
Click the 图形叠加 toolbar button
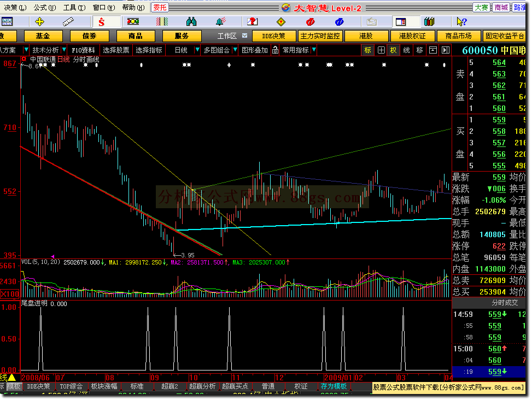(255, 50)
